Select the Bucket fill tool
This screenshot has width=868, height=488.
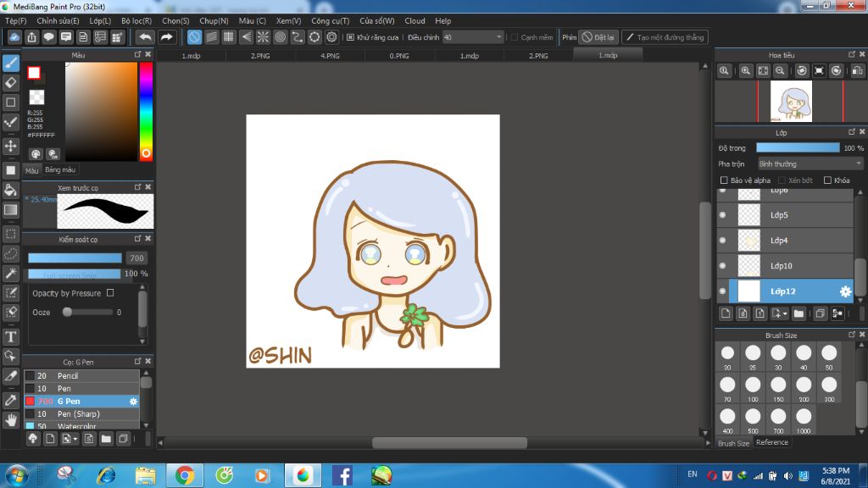pos(11,191)
